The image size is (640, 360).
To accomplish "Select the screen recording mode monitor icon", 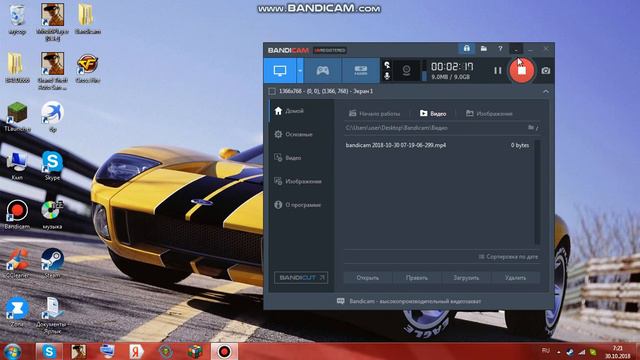I will coord(280,71).
